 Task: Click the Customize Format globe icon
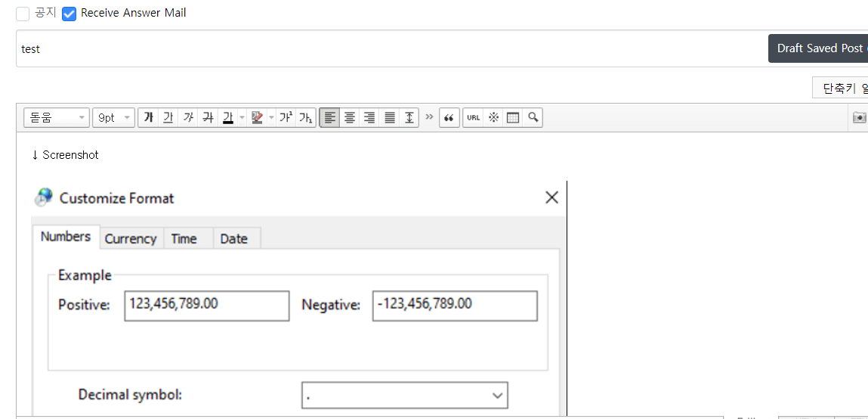pos(43,197)
